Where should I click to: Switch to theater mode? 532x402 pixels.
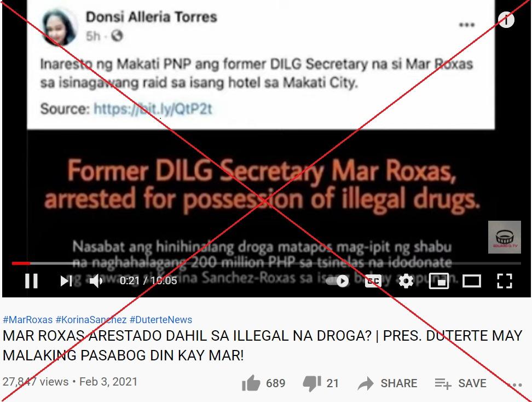point(472,281)
